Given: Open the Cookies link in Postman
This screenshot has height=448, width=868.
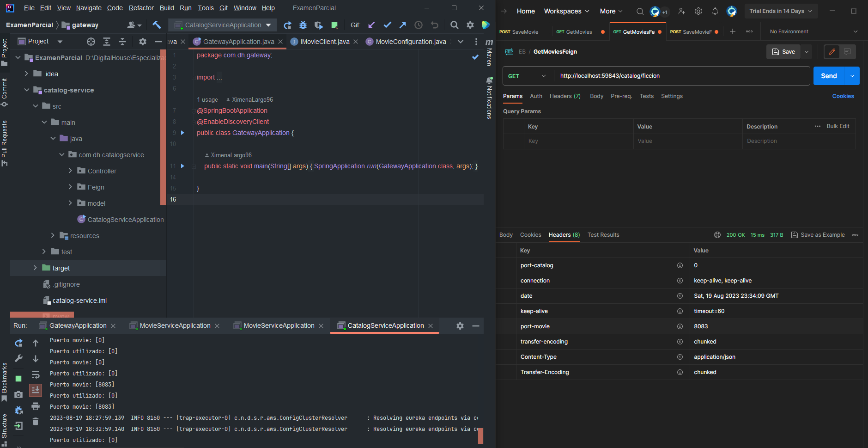Looking at the screenshot, I should point(843,96).
